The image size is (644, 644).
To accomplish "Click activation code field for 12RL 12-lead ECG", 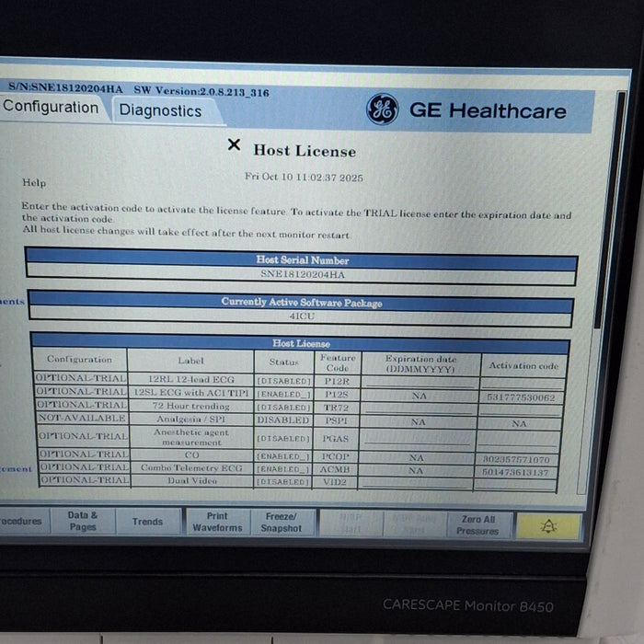I will click(x=522, y=384).
